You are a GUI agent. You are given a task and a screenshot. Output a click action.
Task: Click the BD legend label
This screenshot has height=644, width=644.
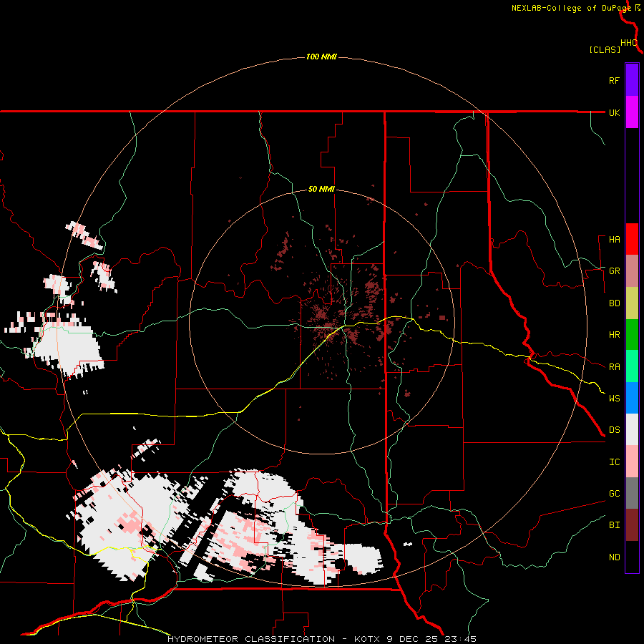(614, 303)
